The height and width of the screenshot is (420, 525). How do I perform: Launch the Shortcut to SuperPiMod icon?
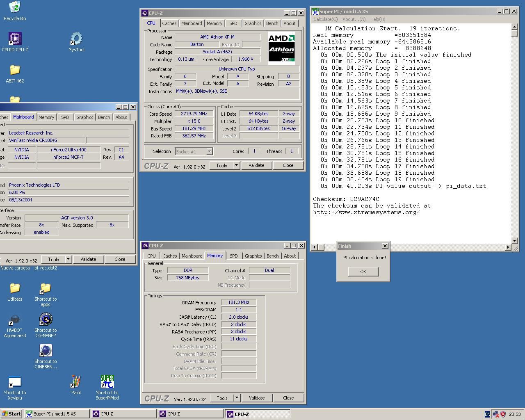pos(107,382)
